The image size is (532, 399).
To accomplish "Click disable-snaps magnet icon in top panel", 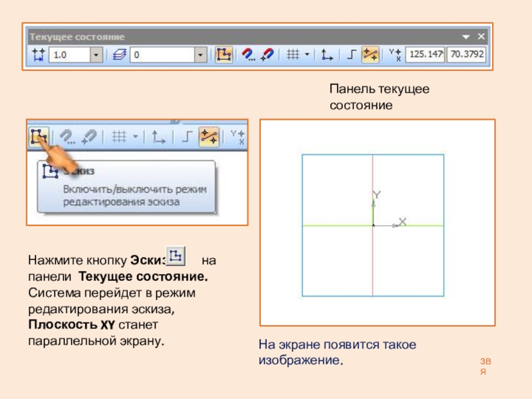I will click(267, 55).
